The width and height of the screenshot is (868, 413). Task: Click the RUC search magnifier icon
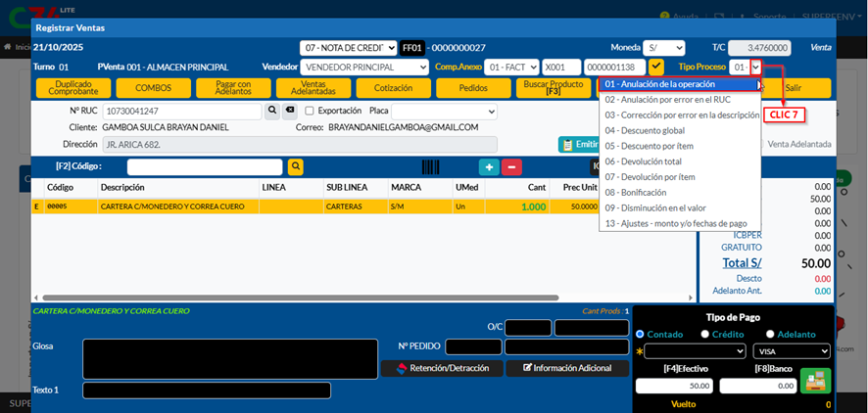pyautogui.click(x=274, y=112)
